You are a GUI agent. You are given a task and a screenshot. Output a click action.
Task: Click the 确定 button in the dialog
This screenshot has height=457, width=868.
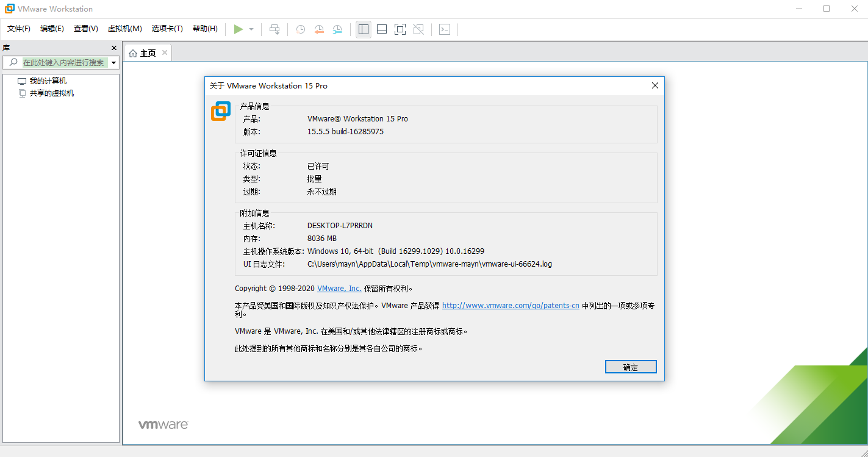[x=630, y=366]
